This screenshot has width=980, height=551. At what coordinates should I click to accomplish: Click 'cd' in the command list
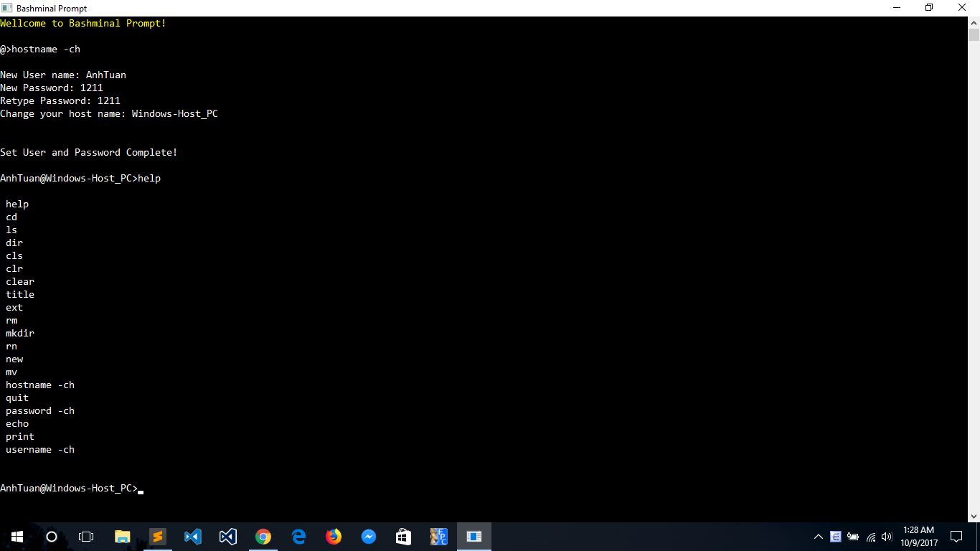(x=11, y=217)
